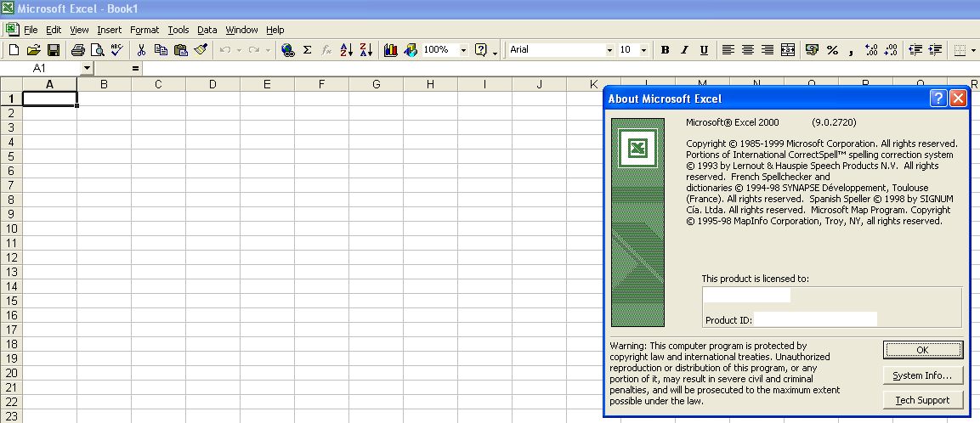Open the Data menu
This screenshot has height=423, width=980.
click(207, 30)
